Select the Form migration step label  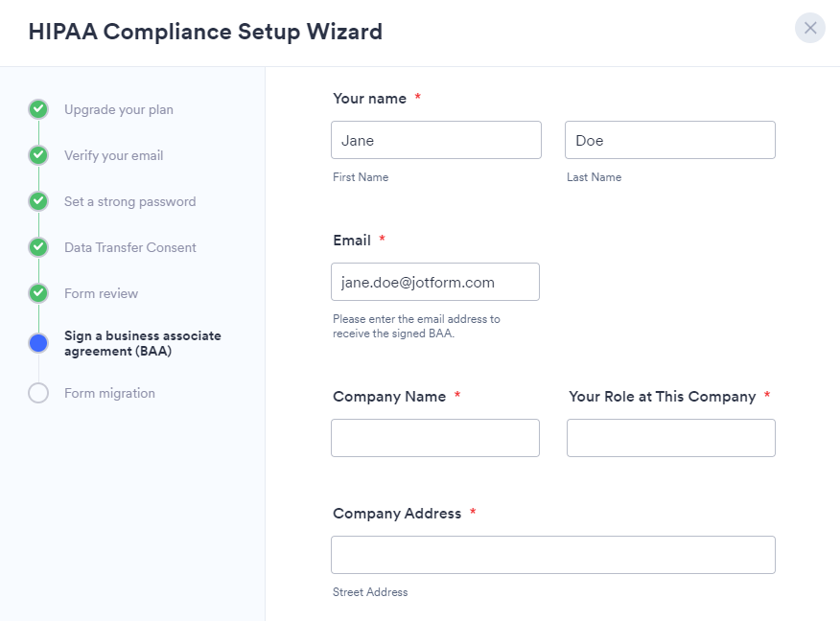(109, 393)
